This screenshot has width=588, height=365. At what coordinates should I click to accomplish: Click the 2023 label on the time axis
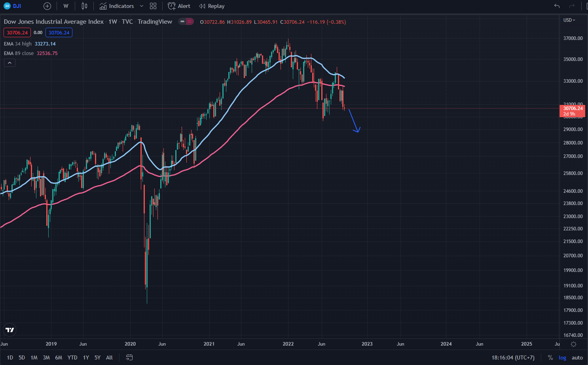367,344
